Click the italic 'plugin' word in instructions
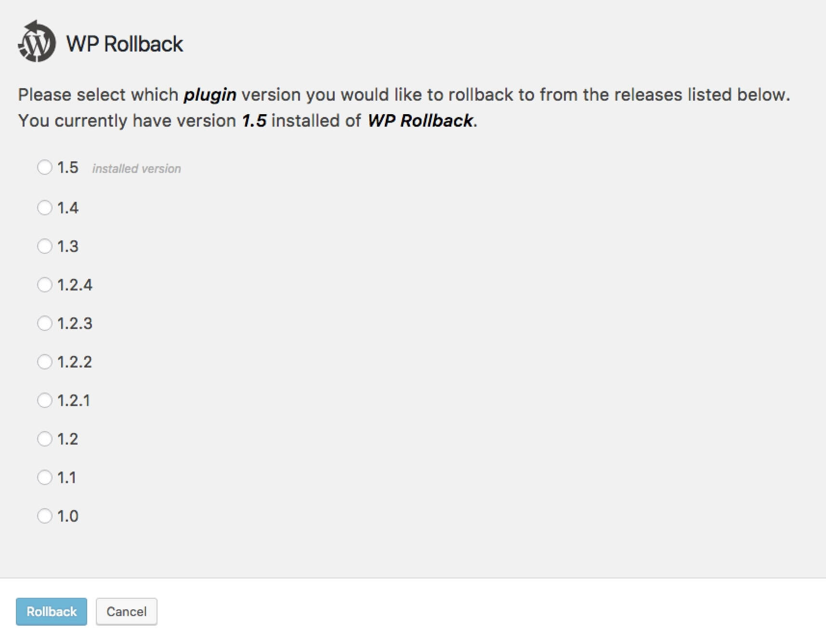This screenshot has height=644, width=826. (x=210, y=95)
